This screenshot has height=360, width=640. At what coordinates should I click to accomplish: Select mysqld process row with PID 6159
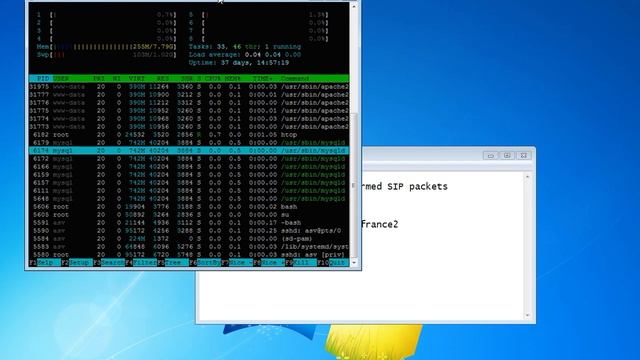click(189, 175)
